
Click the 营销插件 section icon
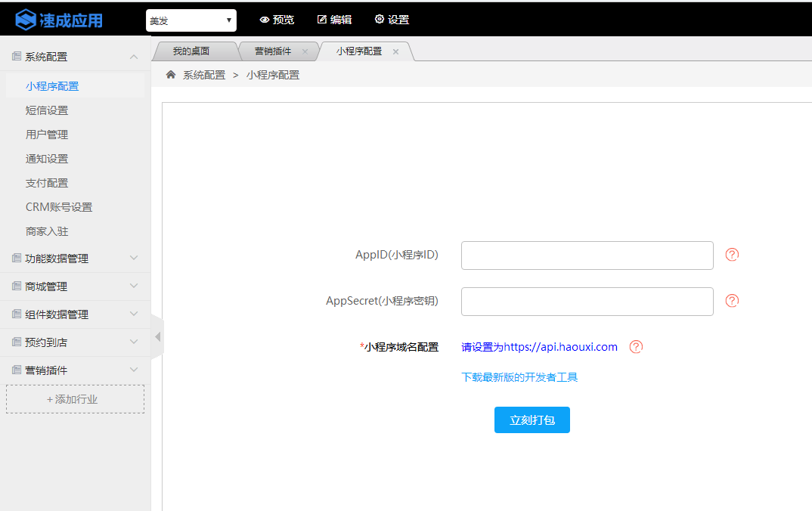(x=17, y=370)
